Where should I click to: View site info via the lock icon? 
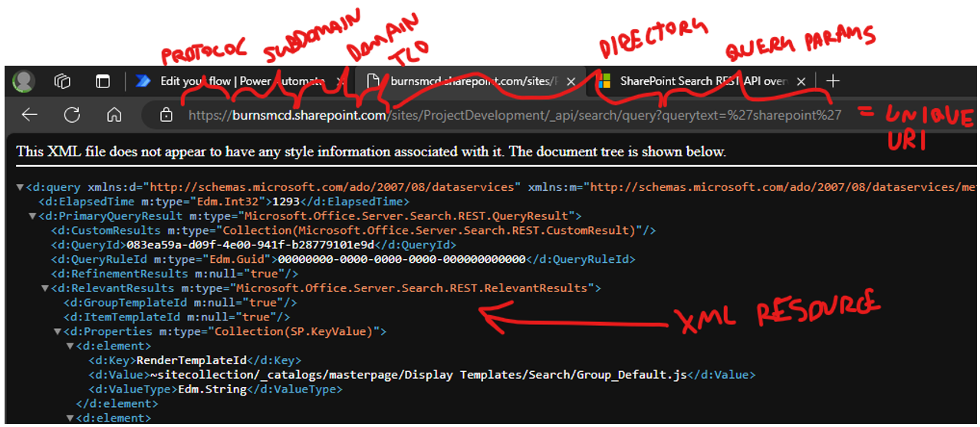[x=166, y=115]
